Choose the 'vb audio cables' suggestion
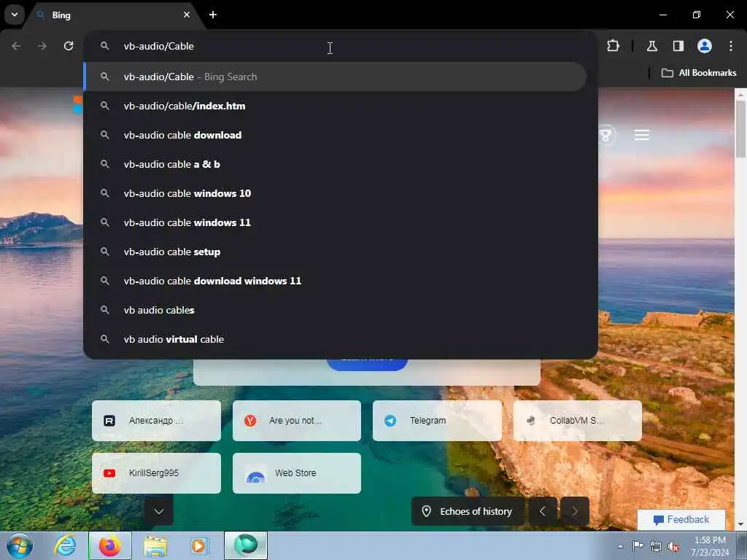This screenshot has height=560, width=747. pos(335,310)
